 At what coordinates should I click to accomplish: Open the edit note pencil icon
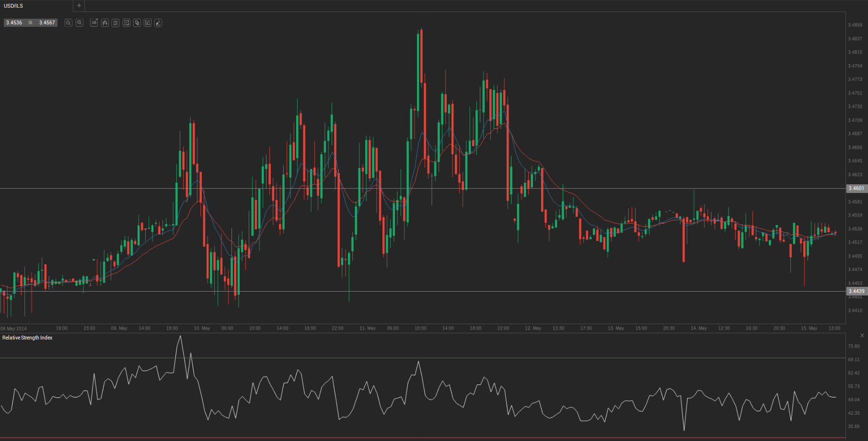(148, 23)
